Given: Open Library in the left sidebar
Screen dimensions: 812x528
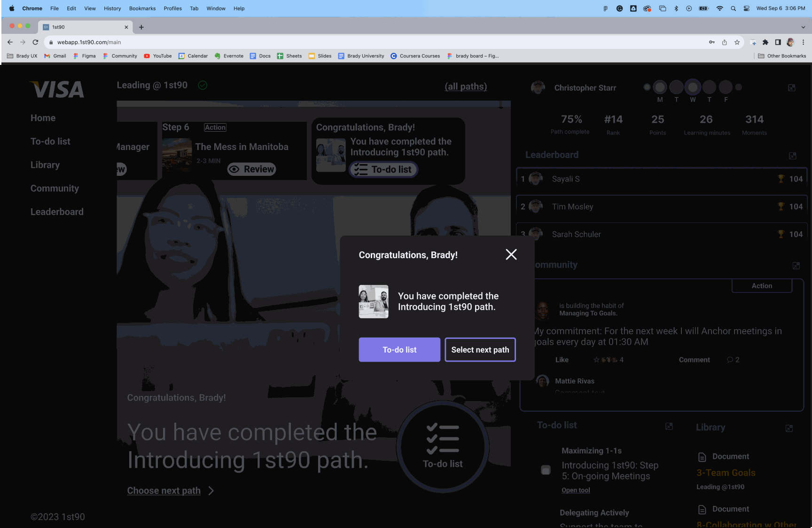Looking at the screenshot, I should (x=45, y=165).
